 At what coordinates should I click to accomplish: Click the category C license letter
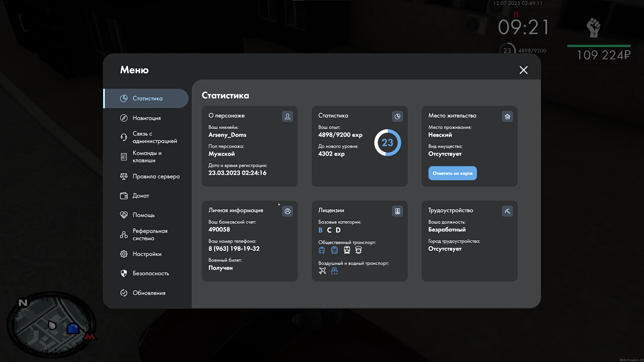(329, 230)
